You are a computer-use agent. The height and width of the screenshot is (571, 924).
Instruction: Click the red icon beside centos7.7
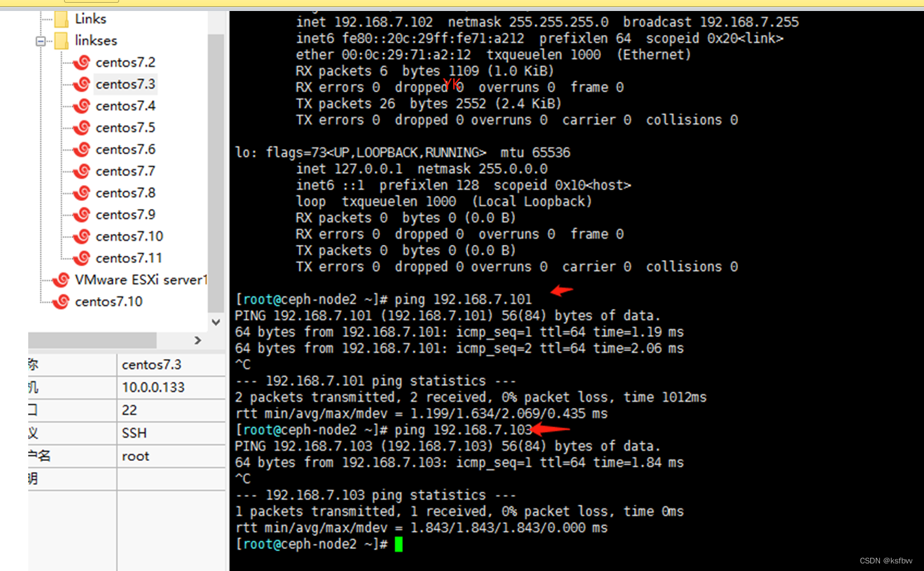click(x=82, y=171)
